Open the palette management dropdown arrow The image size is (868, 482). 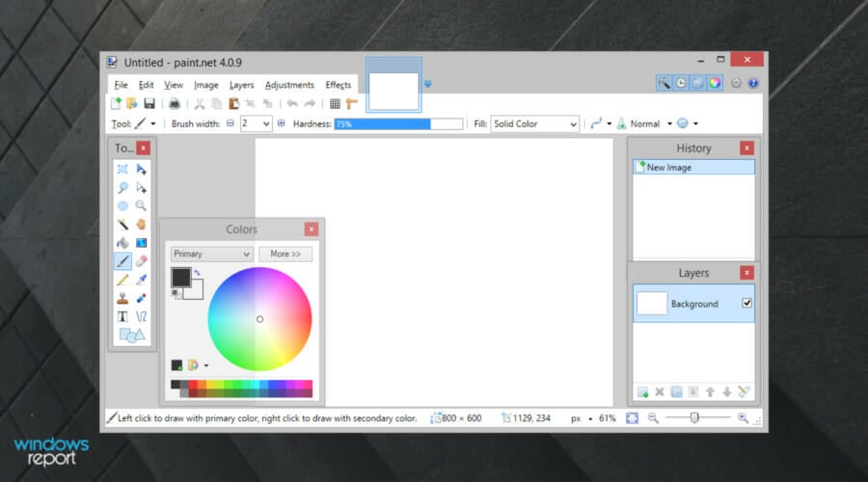pos(206,365)
